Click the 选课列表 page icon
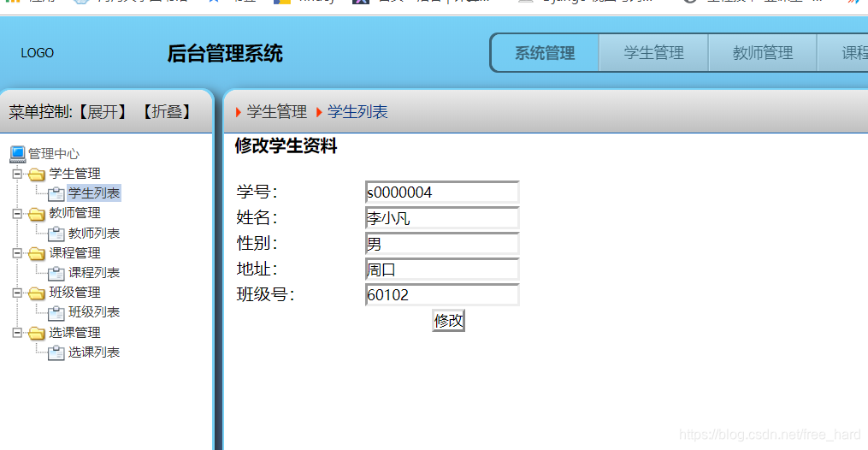 (56, 353)
